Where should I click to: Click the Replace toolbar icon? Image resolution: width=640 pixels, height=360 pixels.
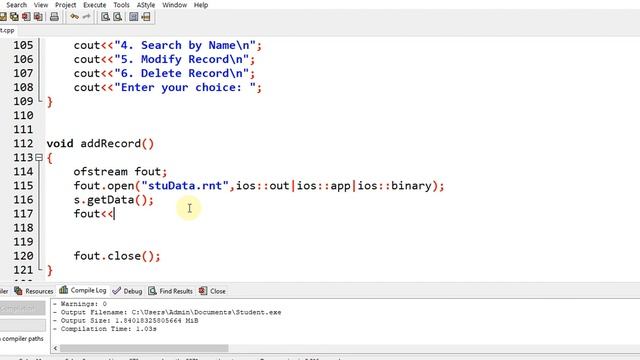[118, 17]
